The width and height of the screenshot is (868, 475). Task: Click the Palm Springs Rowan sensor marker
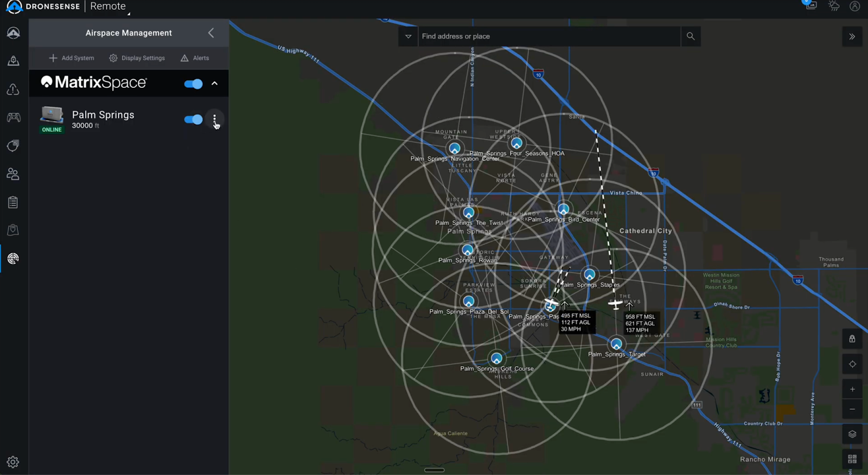[467, 251]
